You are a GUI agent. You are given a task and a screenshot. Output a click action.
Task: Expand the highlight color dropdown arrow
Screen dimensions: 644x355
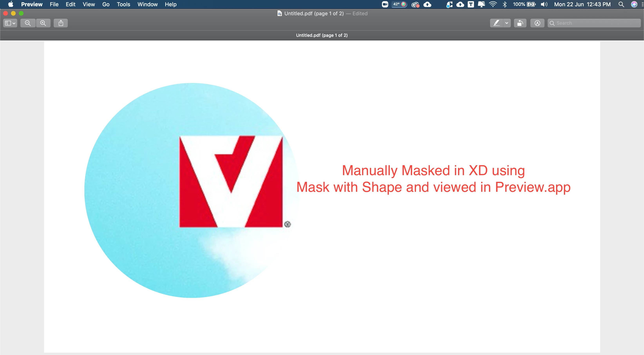pyautogui.click(x=507, y=23)
